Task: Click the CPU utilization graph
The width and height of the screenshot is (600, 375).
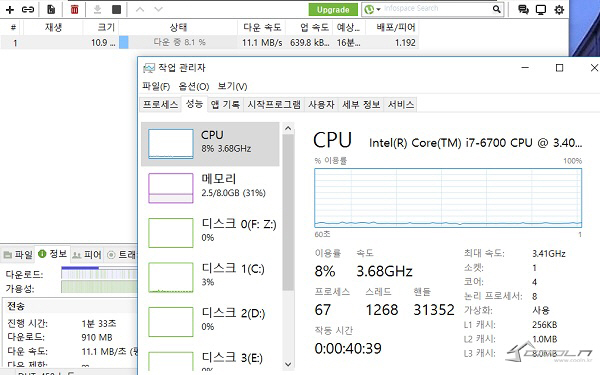Action: [x=448, y=198]
